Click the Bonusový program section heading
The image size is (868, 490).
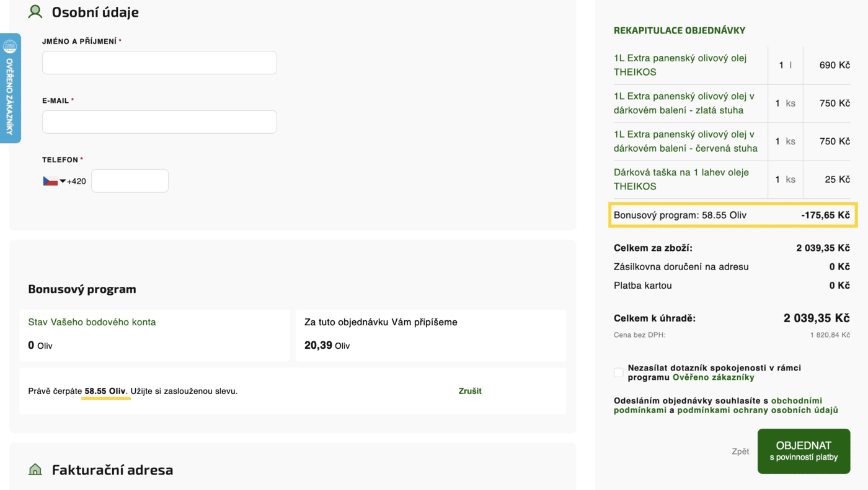point(82,289)
